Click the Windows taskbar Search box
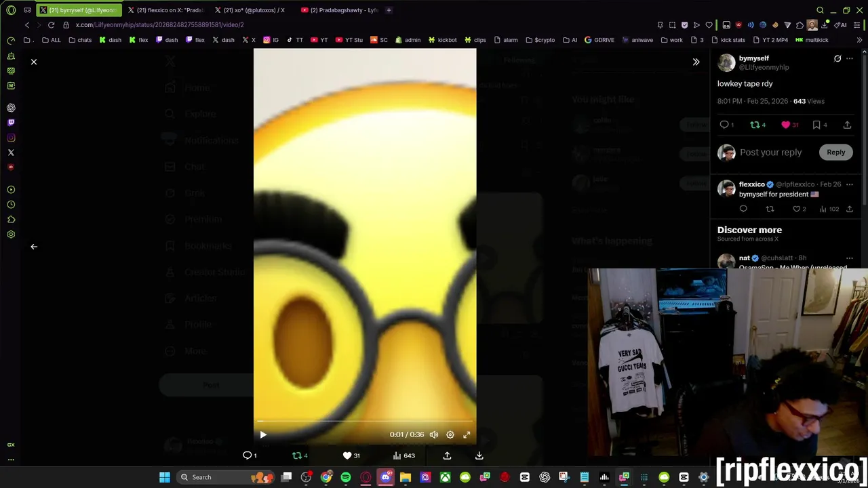The image size is (868, 488). (224, 477)
